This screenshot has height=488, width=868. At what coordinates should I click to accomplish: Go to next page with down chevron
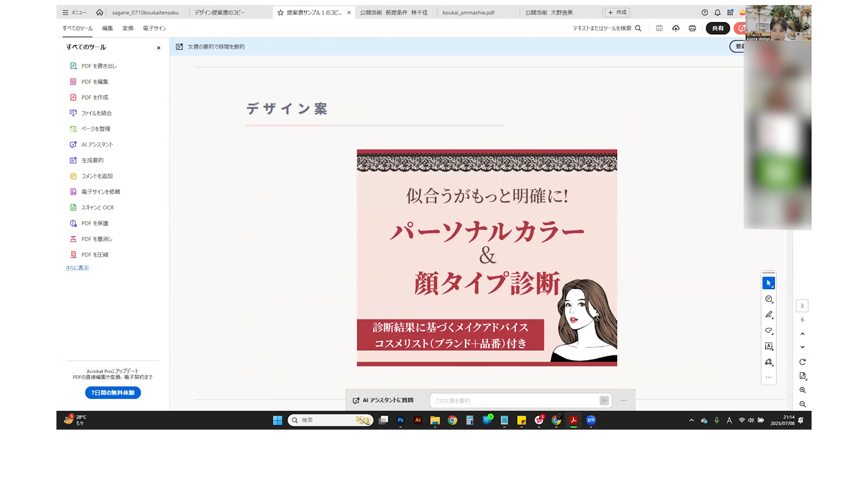(802, 347)
